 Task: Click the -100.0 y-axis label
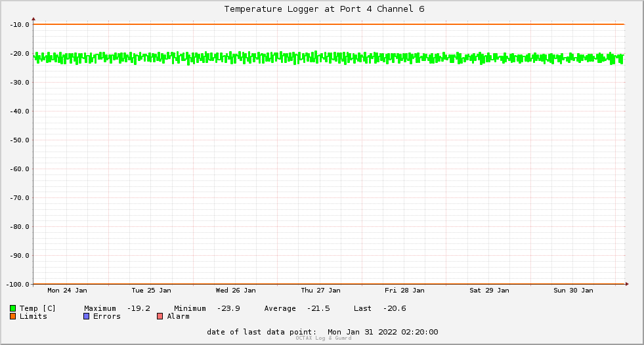point(18,284)
